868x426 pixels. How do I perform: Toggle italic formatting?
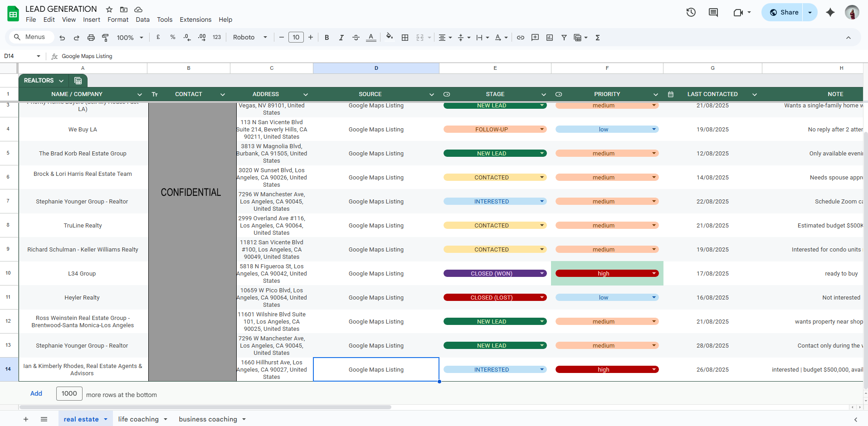341,38
